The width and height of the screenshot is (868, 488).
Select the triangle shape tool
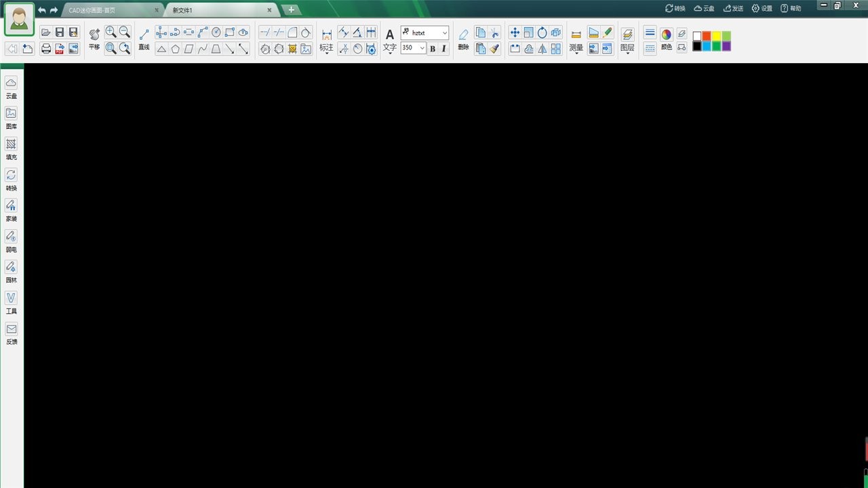pyautogui.click(x=161, y=49)
